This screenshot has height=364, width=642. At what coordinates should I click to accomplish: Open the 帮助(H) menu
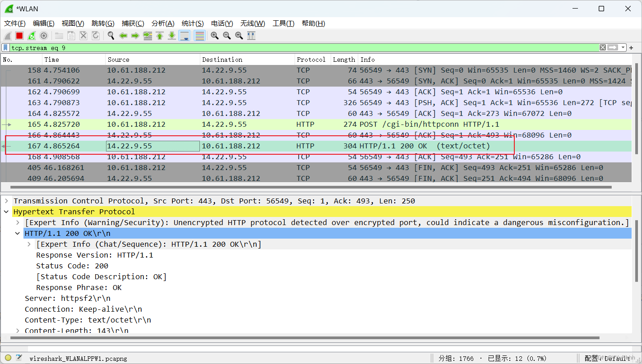(x=313, y=23)
